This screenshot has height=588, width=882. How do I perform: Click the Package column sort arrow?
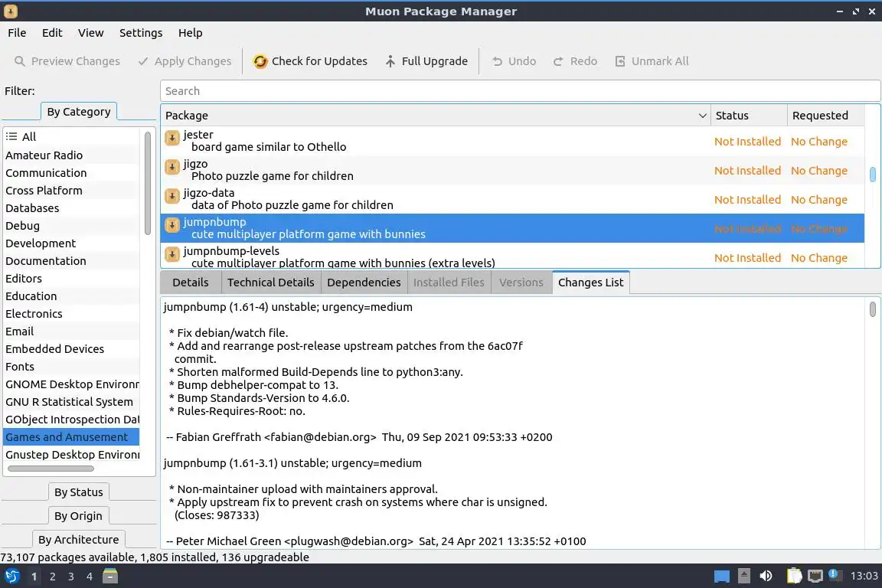pos(702,116)
